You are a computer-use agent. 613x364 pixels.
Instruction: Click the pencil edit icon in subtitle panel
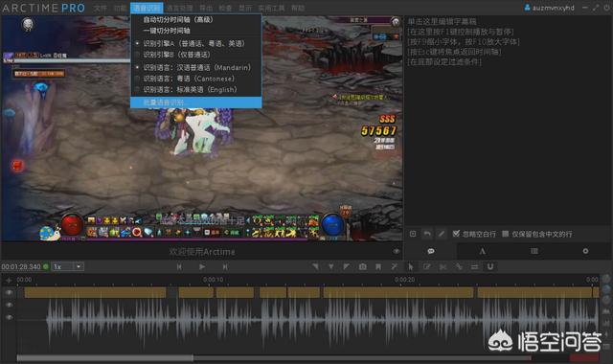[x=441, y=234]
